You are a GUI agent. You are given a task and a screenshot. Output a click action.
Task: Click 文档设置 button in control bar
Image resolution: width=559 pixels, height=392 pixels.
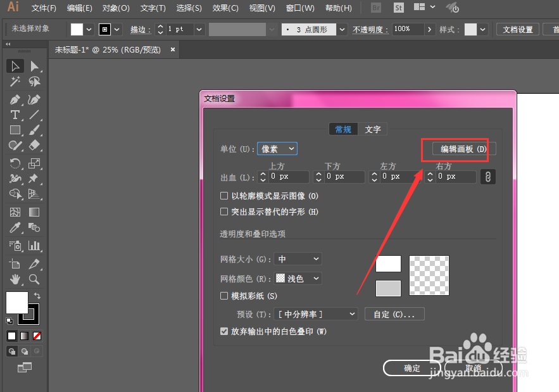pyautogui.click(x=518, y=30)
